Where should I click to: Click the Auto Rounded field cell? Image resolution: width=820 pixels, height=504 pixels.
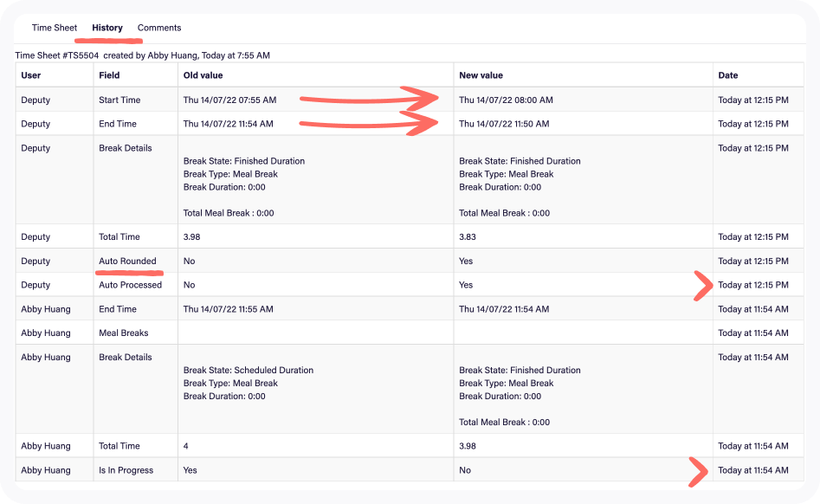(127, 261)
